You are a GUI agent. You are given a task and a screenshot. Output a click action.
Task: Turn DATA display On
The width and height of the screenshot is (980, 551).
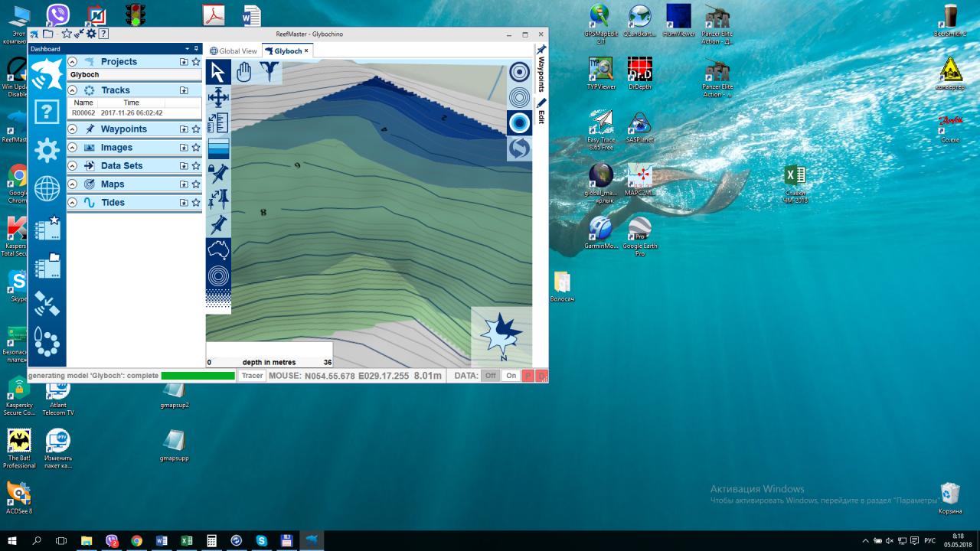[x=511, y=376]
